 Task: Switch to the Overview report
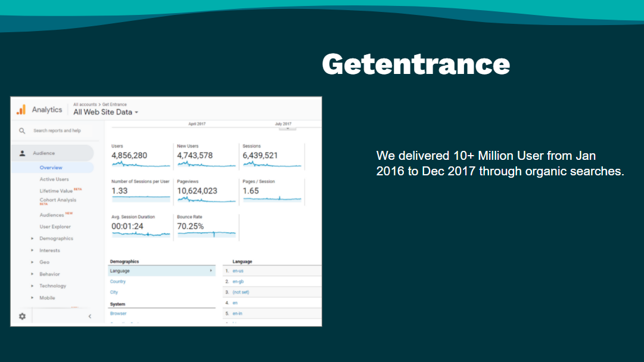click(51, 167)
